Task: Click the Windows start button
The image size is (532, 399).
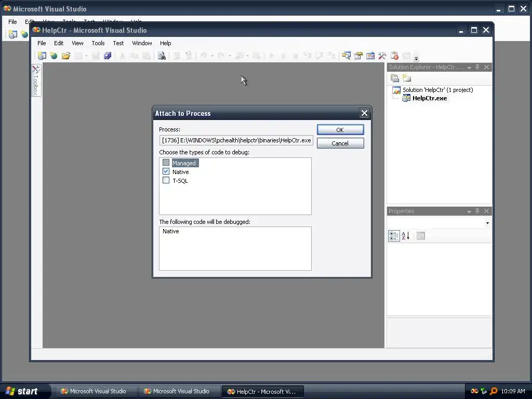Action: [x=23, y=391]
